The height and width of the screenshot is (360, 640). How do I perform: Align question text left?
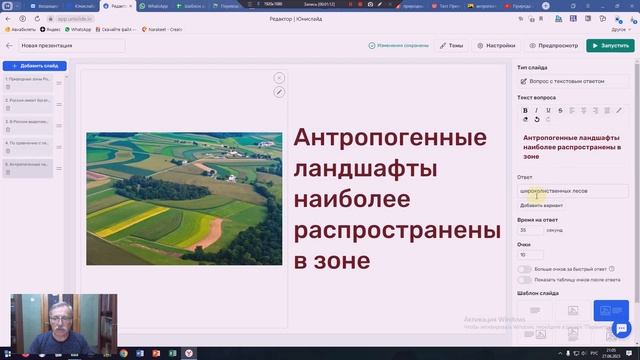point(572,111)
